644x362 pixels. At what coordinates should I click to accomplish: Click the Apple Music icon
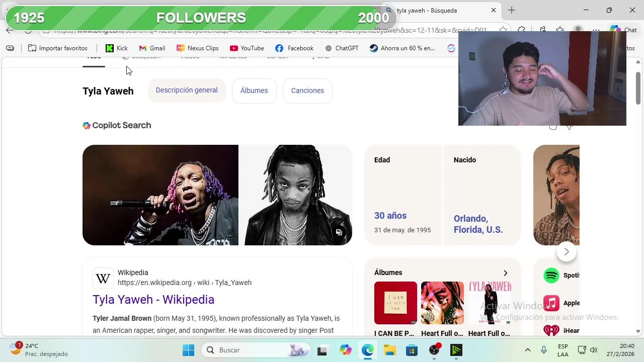(x=551, y=303)
